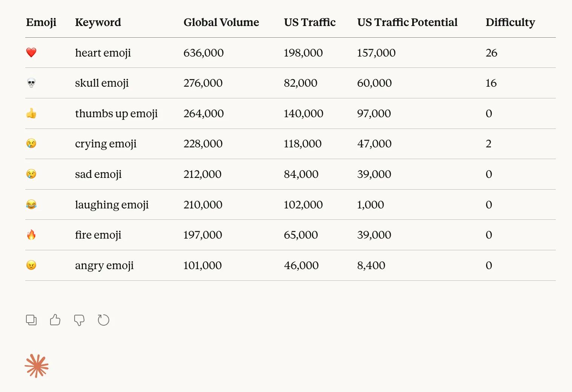
Task: Select the 'heart emoji' keyword text
Action: pyautogui.click(x=103, y=53)
